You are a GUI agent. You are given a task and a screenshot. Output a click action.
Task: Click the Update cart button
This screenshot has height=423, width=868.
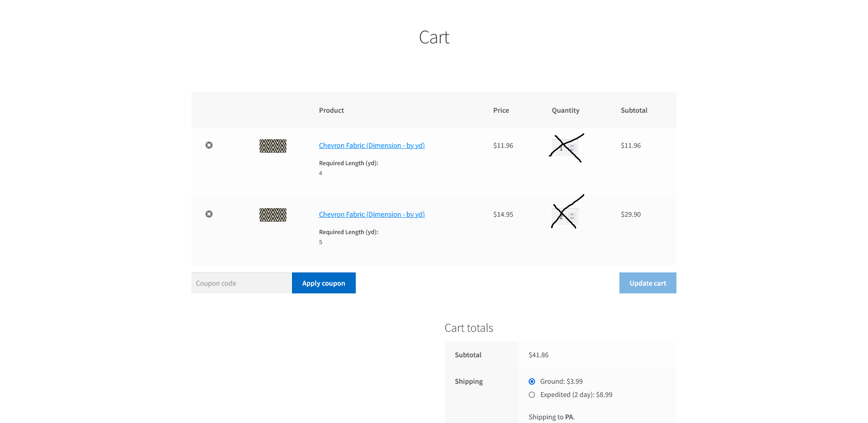pos(648,283)
